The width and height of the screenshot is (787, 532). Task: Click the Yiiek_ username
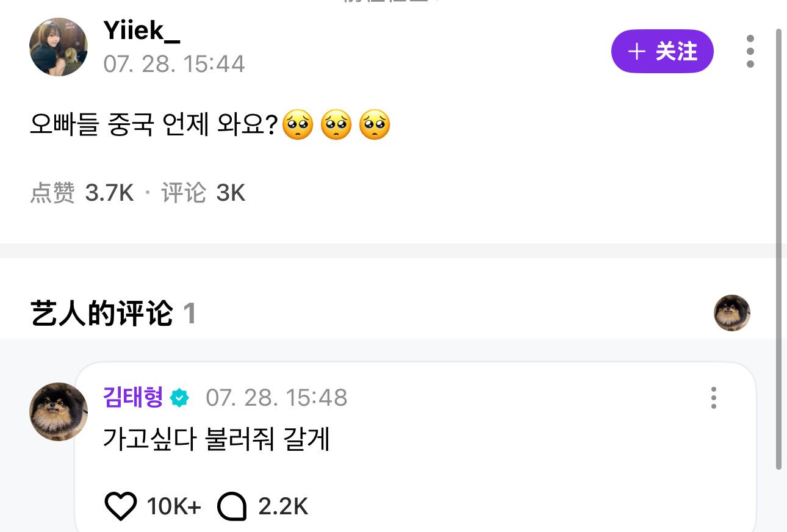(142, 30)
